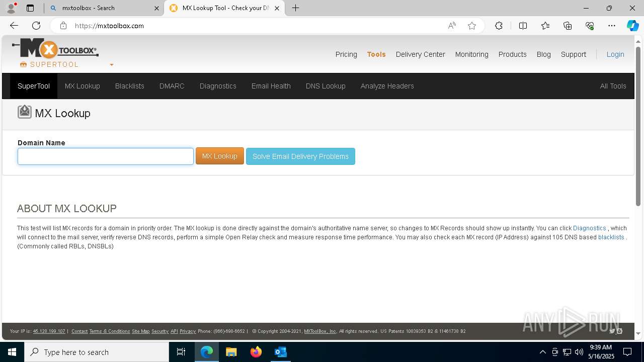This screenshot has width=644, height=362.
Task: Open tab actions menu icon
Action: 30,8
